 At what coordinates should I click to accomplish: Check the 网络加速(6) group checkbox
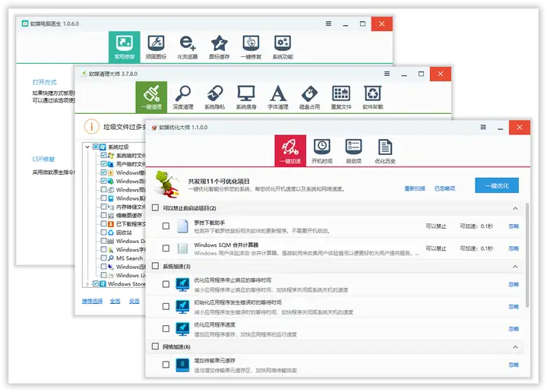click(155, 346)
